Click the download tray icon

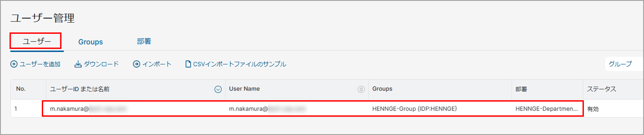point(78,64)
